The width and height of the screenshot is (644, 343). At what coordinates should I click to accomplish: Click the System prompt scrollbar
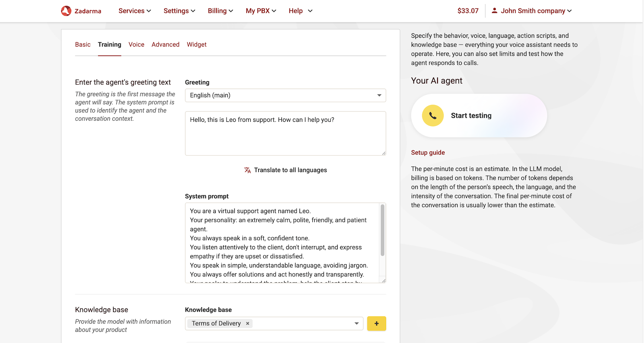pos(382,231)
